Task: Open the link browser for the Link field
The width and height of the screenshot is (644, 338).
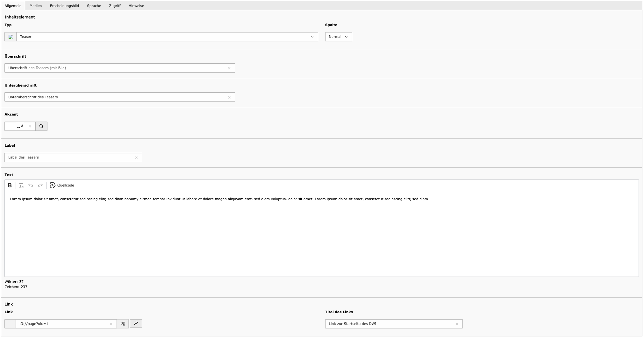Action: tap(136, 324)
